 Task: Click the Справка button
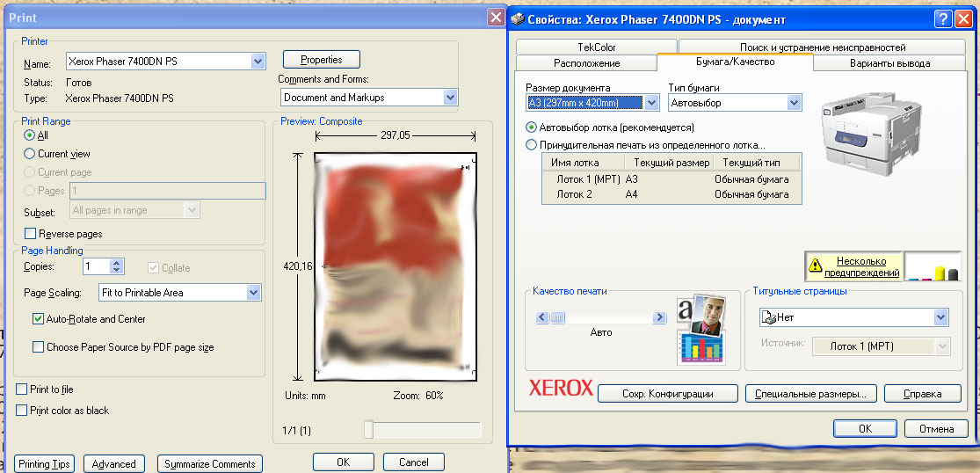point(923,394)
